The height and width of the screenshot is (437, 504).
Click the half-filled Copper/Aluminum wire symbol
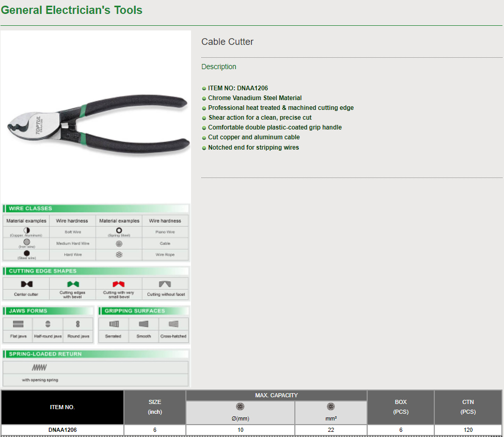26,230
